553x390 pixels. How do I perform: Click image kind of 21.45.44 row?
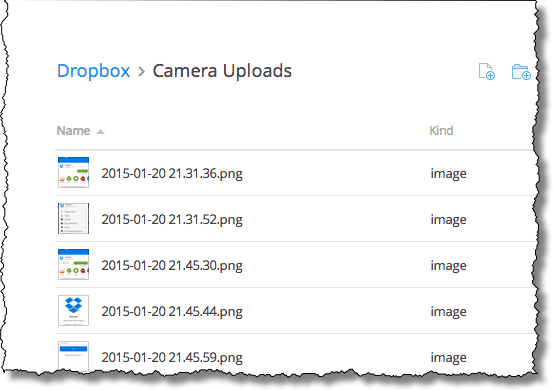point(448,311)
